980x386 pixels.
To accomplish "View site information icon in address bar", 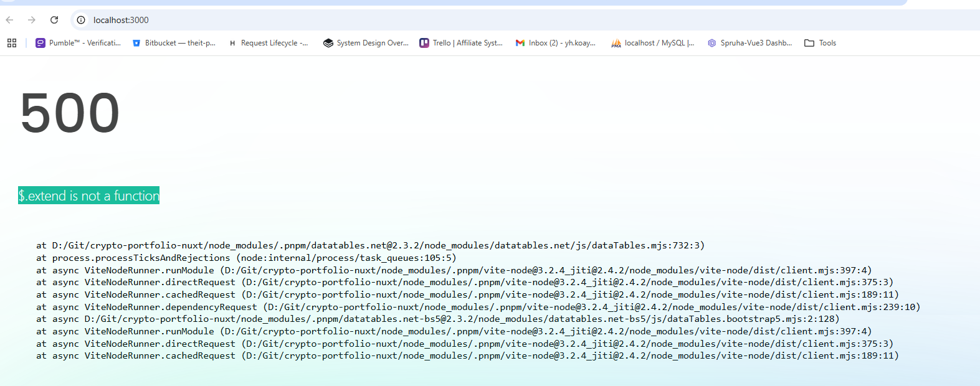I will tap(81, 20).
